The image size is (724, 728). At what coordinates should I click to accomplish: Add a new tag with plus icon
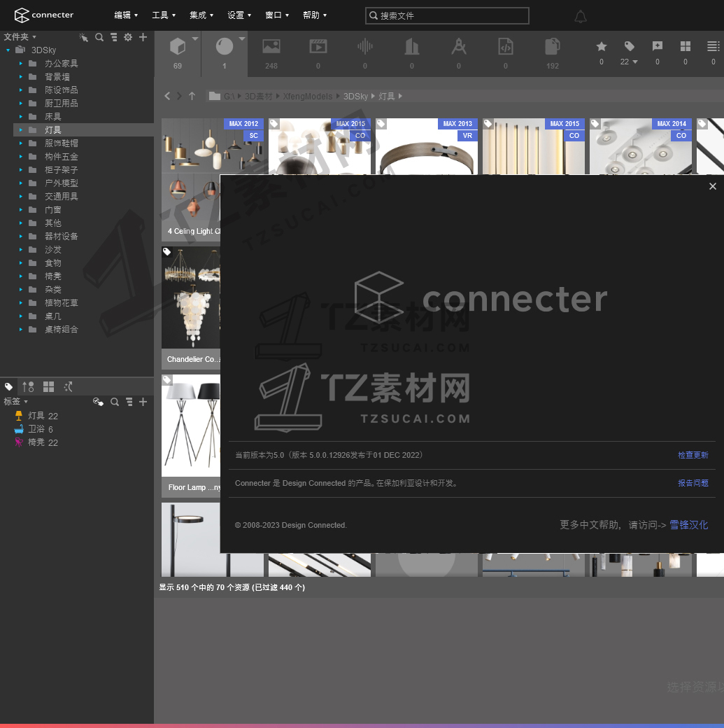click(x=143, y=402)
